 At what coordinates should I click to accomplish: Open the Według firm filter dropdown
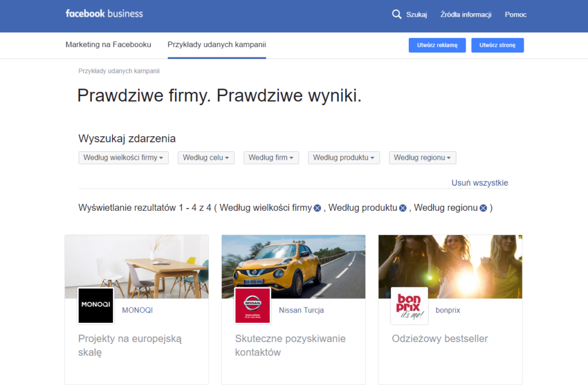[270, 157]
